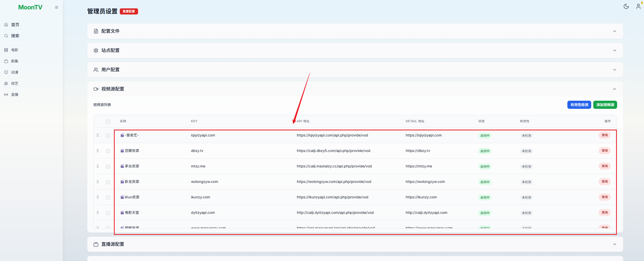644x261 pixels.
Task: Disable the iKun资源 source via 禁用
Action: click(x=604, y=197)
